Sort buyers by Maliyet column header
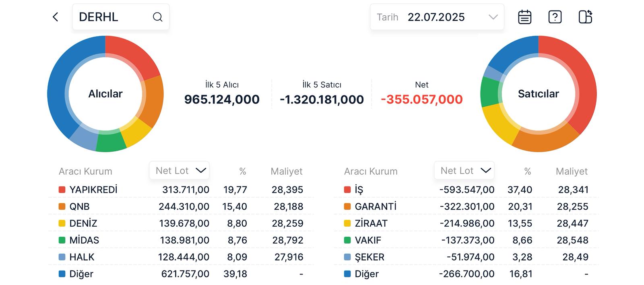Screen dimensions: 644x285 pos(286,171)
